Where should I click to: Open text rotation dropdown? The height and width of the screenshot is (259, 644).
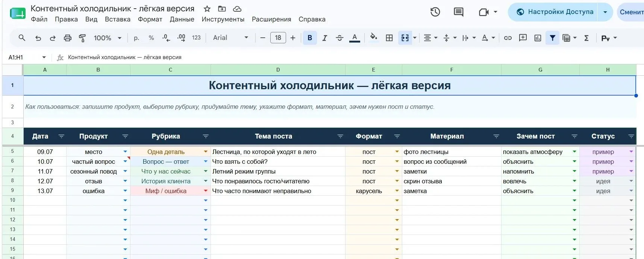(x=488, y=38)
